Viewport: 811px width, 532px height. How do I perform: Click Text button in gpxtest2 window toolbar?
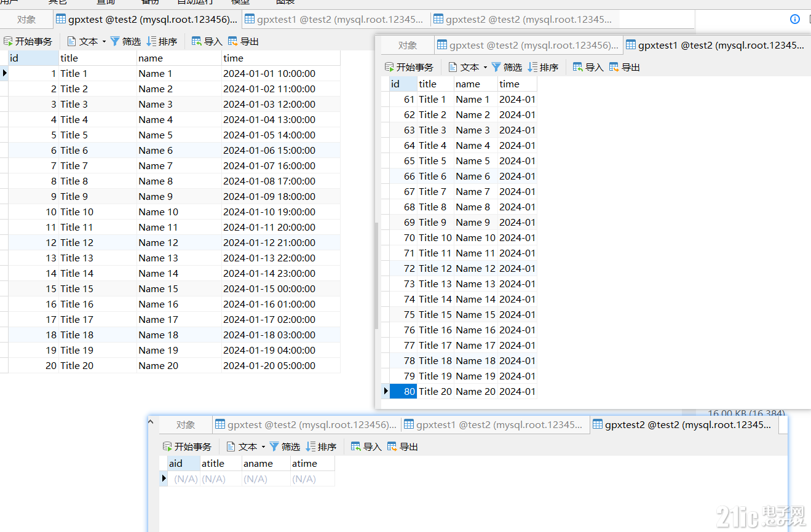pyautogui.click(x=242, y=447)
